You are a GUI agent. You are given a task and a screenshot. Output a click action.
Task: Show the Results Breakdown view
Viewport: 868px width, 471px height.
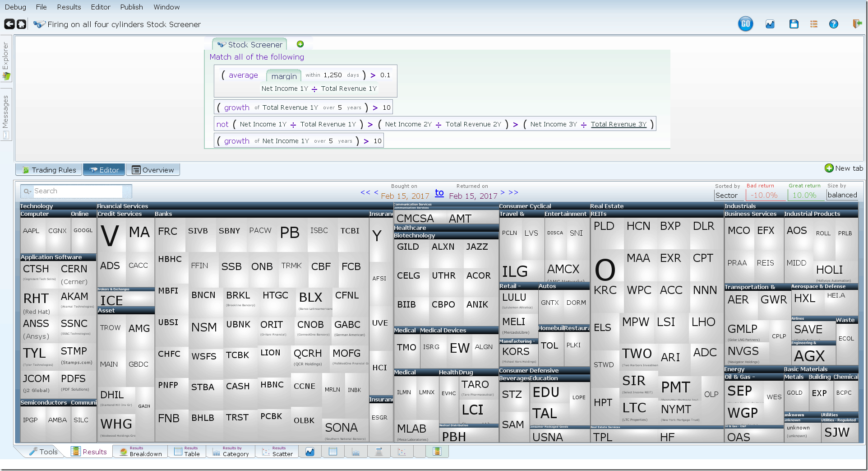[141, 452]
